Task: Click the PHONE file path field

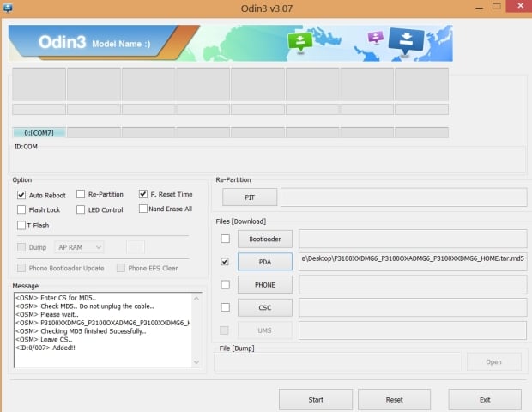Action: 413,285
